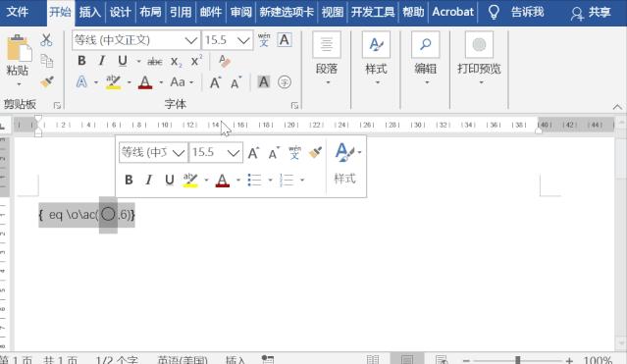Apply numbered list from the mini toolbar

click(x=287, y=180)
